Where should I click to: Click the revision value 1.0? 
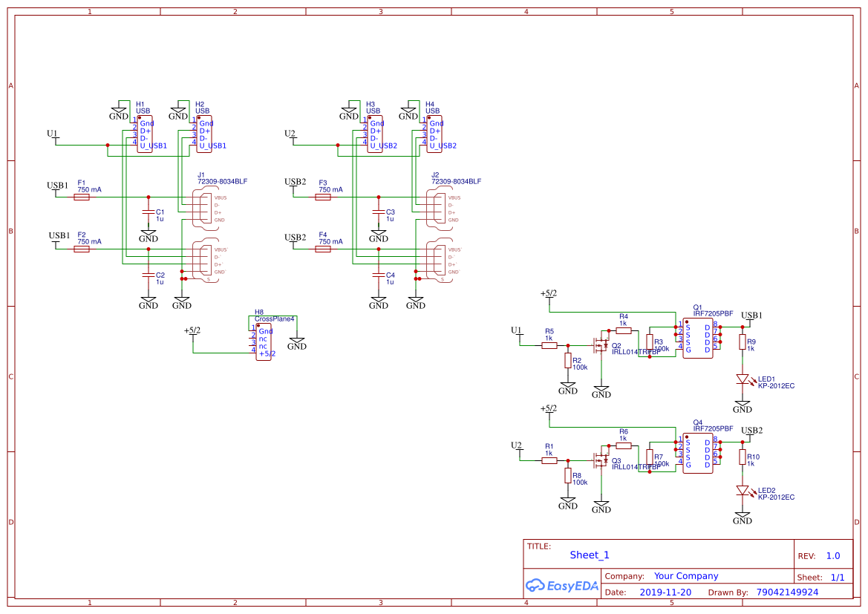click(x=833, y=556)
